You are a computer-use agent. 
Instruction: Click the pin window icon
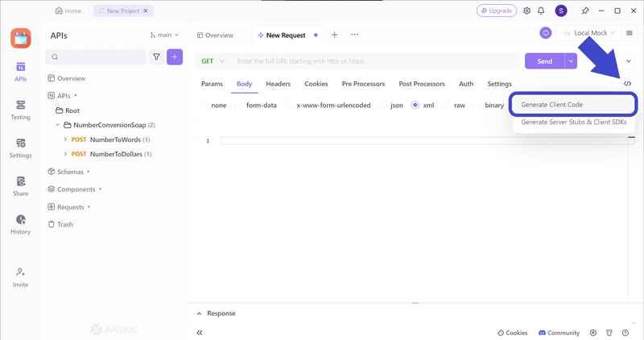(x=585, y=10)
